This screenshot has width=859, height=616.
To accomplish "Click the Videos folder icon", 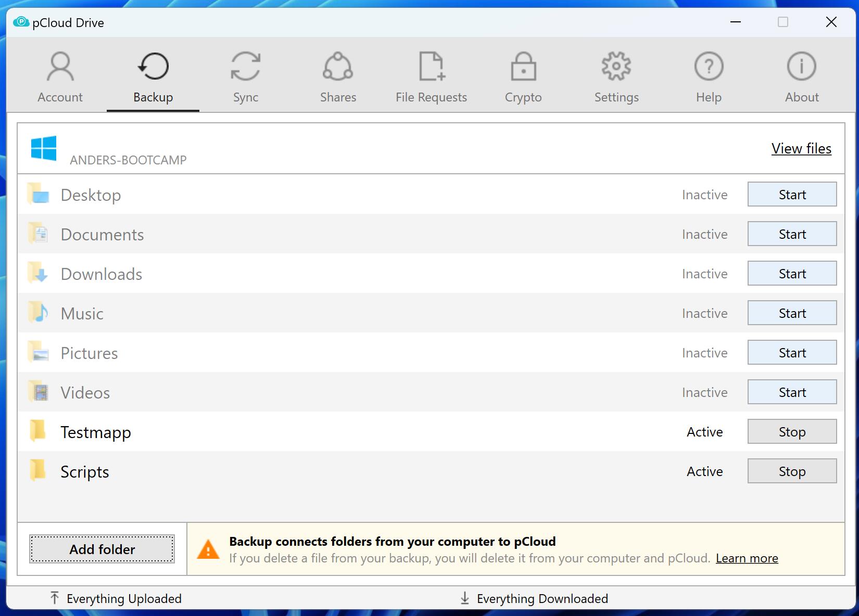I will (x=39, y=392).
